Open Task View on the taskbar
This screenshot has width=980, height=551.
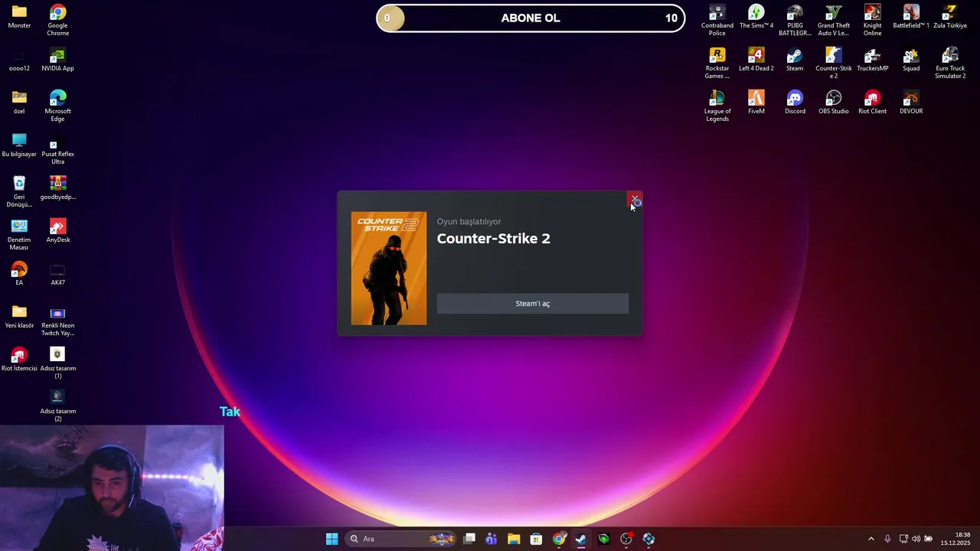click(x=469, y=539)
